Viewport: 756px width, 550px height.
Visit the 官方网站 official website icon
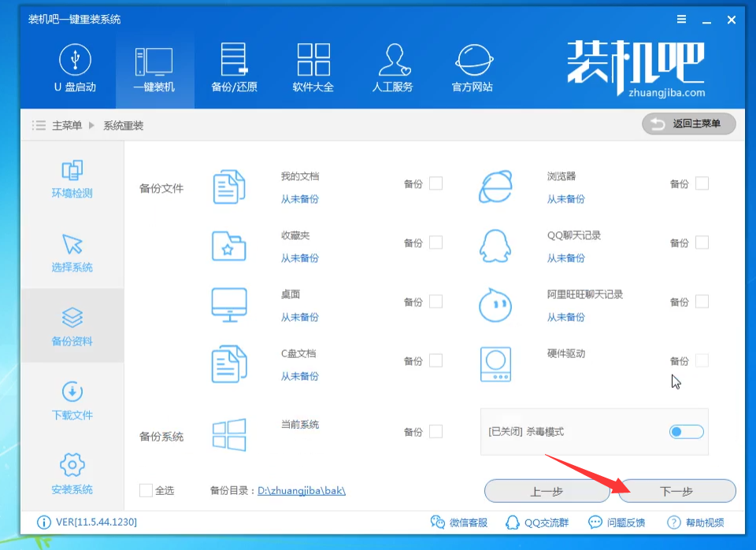tap(472, 60)
